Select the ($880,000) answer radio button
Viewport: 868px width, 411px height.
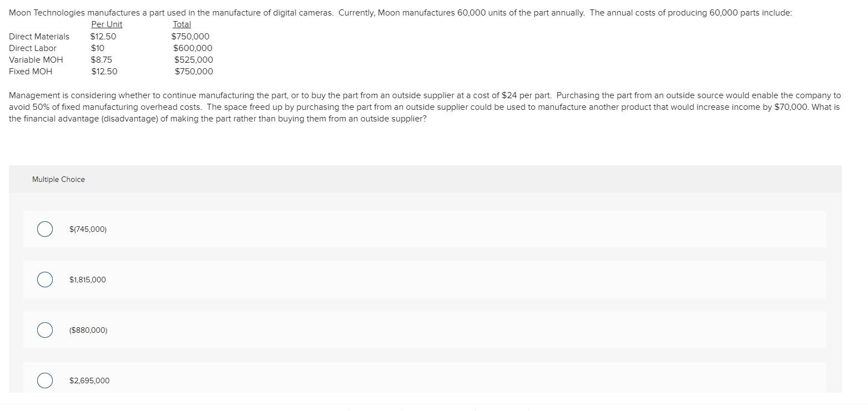(x=45, y=329)
